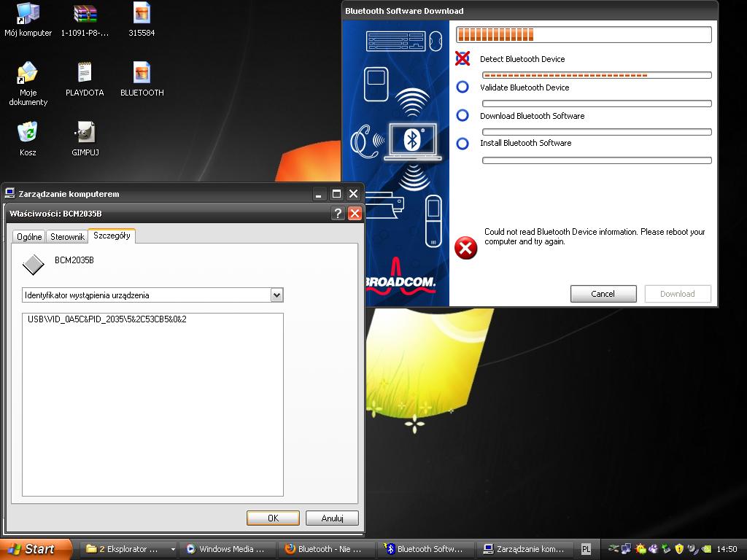Viewport: 747px width, 560px height.
Task: Click the red X error icon beside the message
Action: pyautogui.click(x=465, y=248)
